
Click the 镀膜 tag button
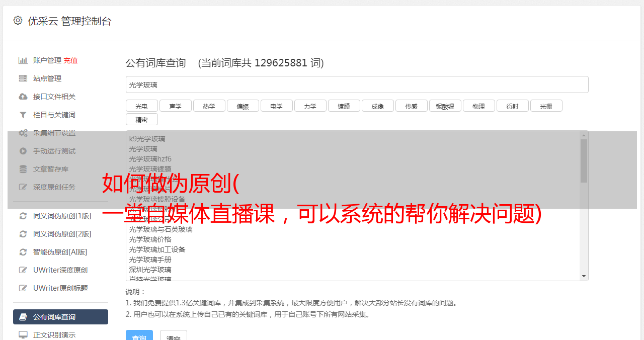pyautogui.click(x=344, y=106)
